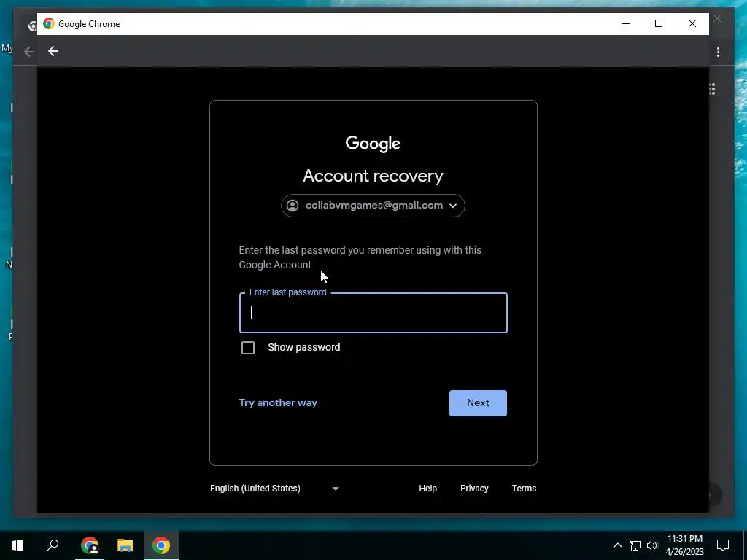Switch to the active Chrome taskbar icon
The image size is (747, 560).
tap(161, 545)
